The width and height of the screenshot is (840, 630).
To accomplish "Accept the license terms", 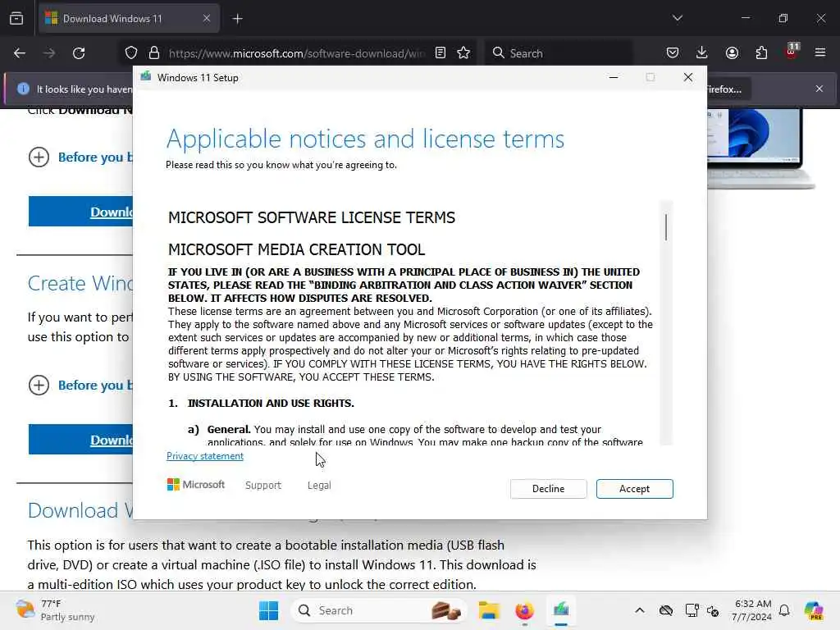I will pyautogui.click(x=634, y=489).
